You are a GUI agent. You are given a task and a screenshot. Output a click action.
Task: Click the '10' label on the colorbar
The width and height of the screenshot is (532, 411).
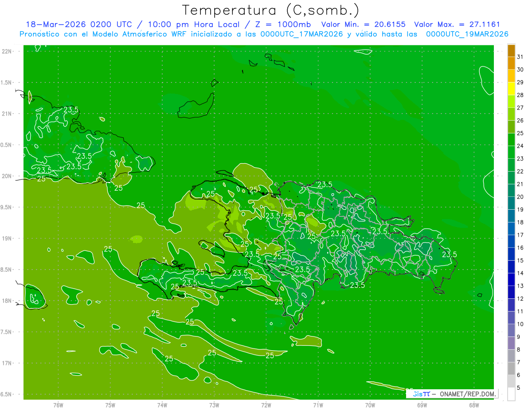pyautogui.click(x=520, y=324)
